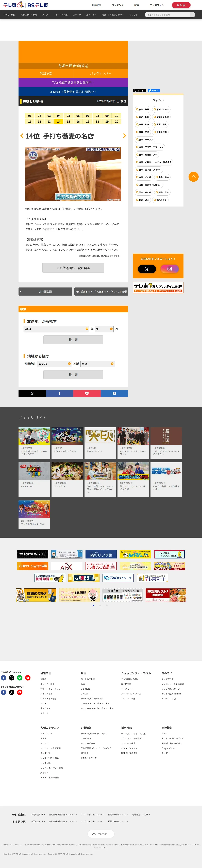Open the 都道府県 dropdown showing 東京都
Image resolution: width=202 pixels, height=868 pixels.
(54, 364)
